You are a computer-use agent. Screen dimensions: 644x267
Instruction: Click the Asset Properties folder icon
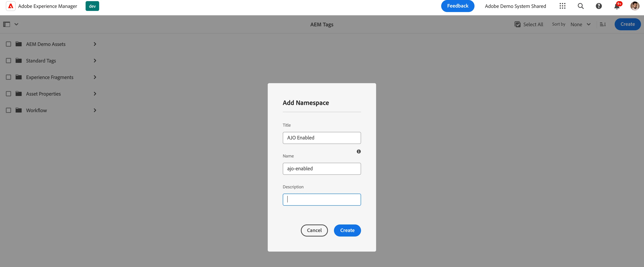18,94
